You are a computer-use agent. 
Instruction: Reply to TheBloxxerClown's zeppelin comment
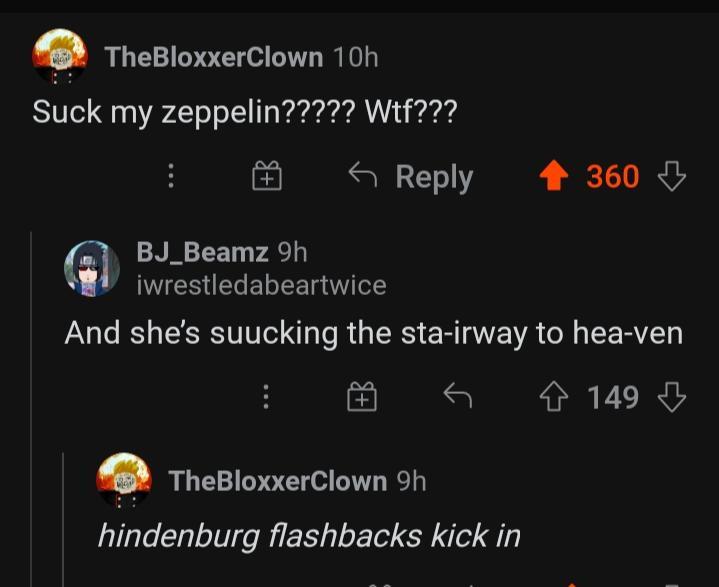point(410,177)
